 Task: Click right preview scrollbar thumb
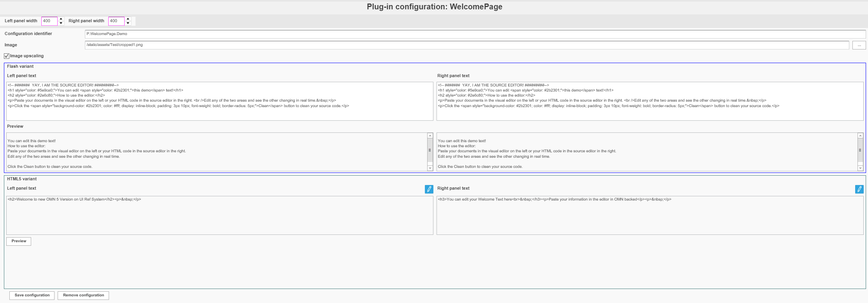[860, 150]
